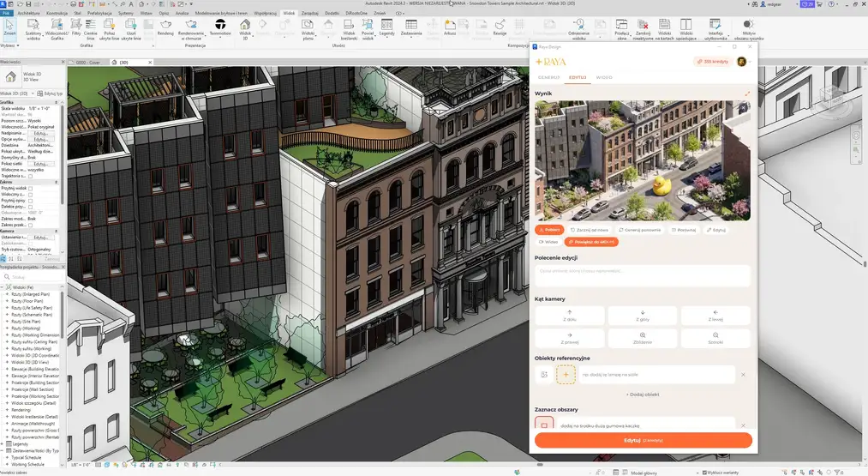Open Wybierz selection dropdown
868x476 pixels.
pyautogui.click(x=10, y=45)
